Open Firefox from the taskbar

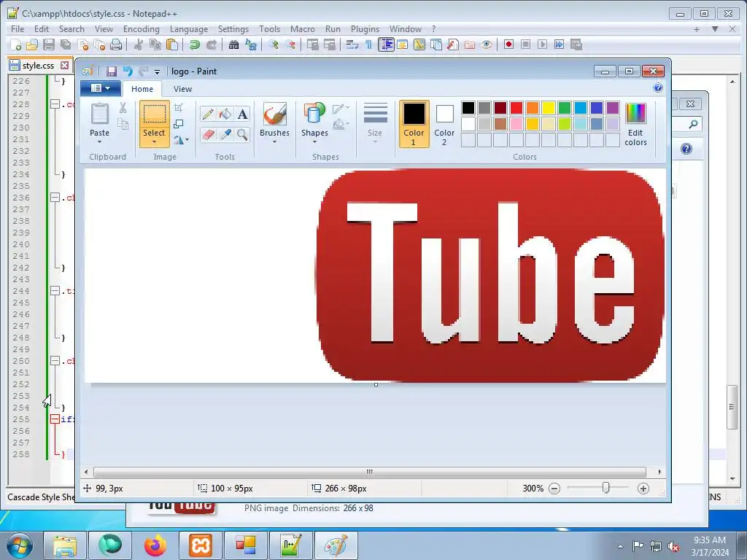(x=155, y=545)
